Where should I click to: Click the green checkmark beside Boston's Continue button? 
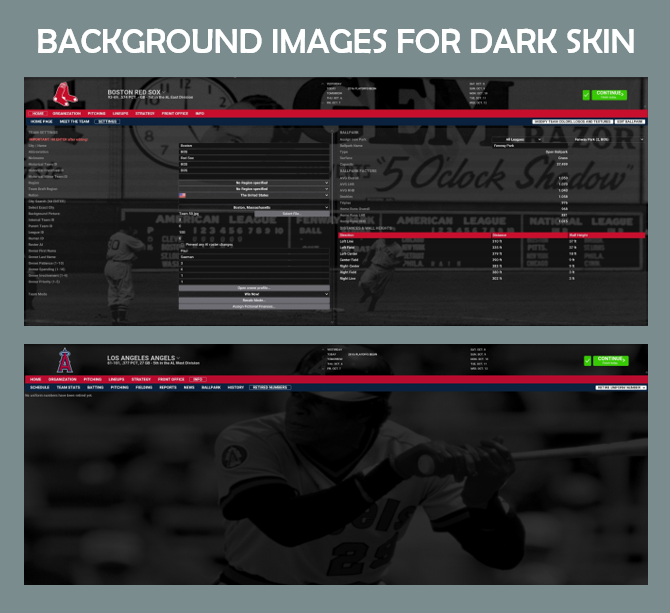[586, 95]
